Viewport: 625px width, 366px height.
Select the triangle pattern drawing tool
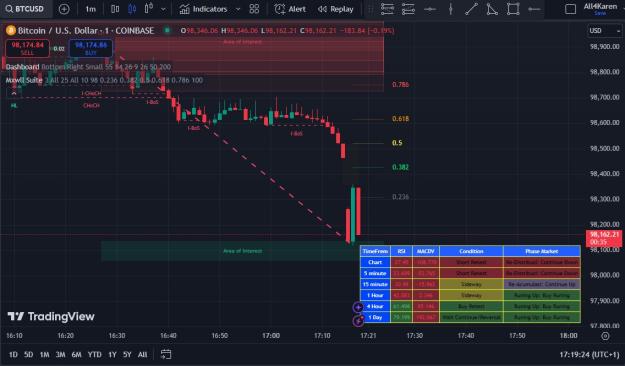coord(492,9)
